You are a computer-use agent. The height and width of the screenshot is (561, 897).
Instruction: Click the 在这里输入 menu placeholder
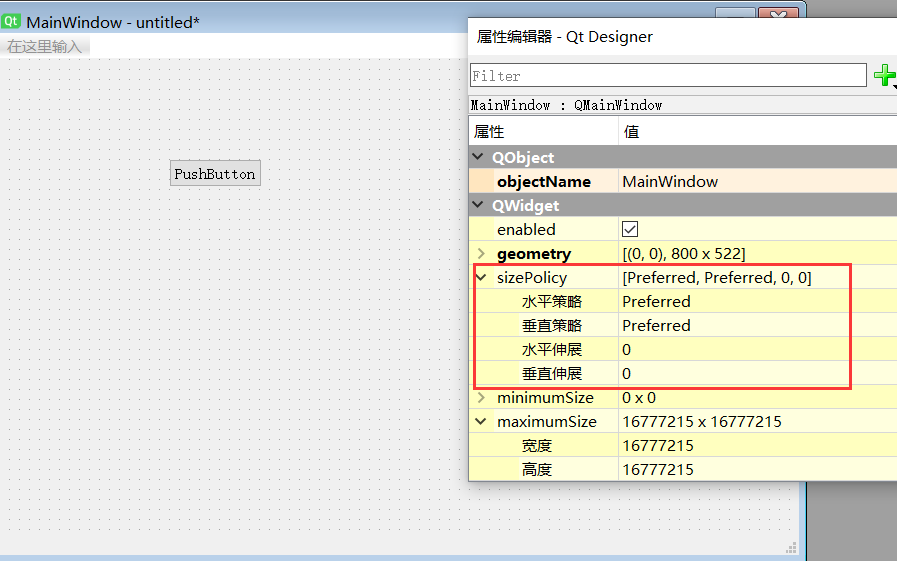coord(45,46)
